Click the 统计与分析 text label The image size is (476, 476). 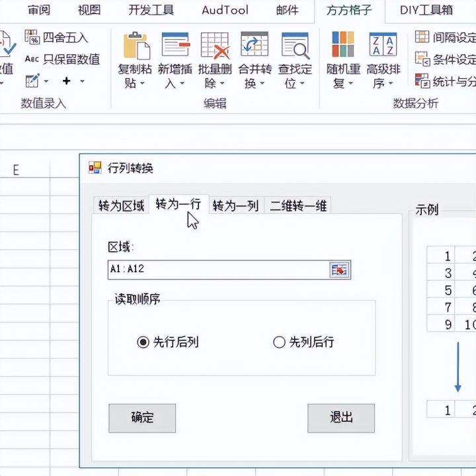pyautogui.click(x=454, y=81)
